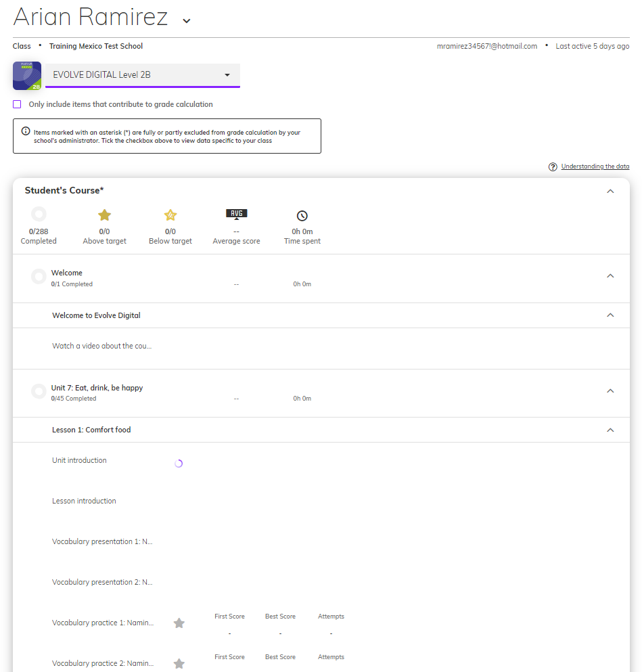Click the loading spinner beside Unit introduction
Image resolution: width=642 pixels, height=672 pixels.
tap(179, 464)
